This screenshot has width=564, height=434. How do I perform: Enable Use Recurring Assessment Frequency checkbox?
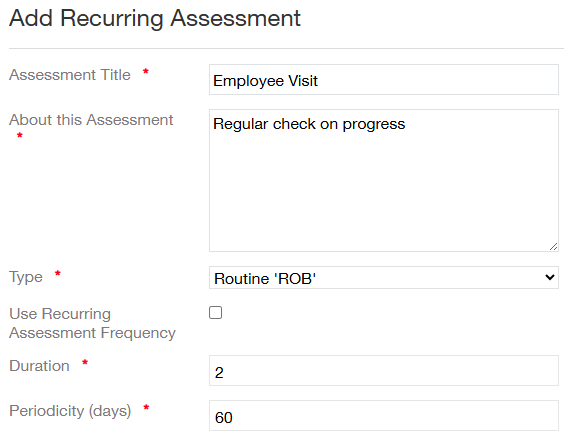point(215,312)
